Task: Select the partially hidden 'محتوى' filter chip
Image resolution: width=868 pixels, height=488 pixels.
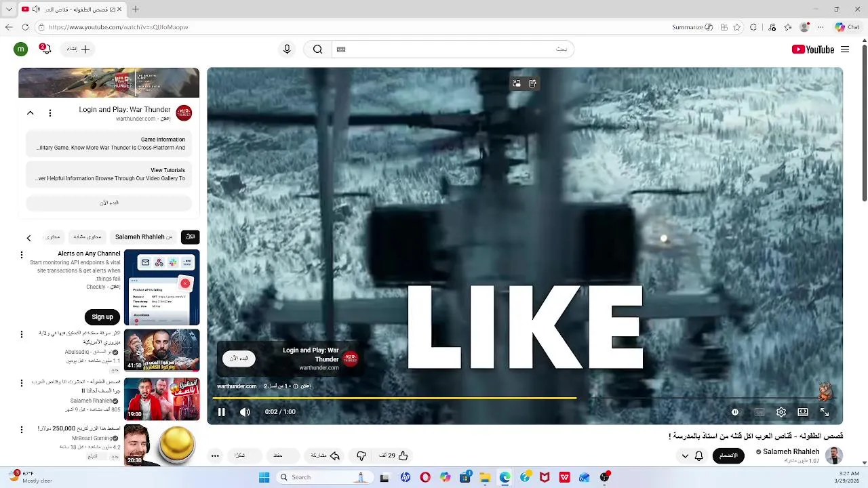Action: 53,237
